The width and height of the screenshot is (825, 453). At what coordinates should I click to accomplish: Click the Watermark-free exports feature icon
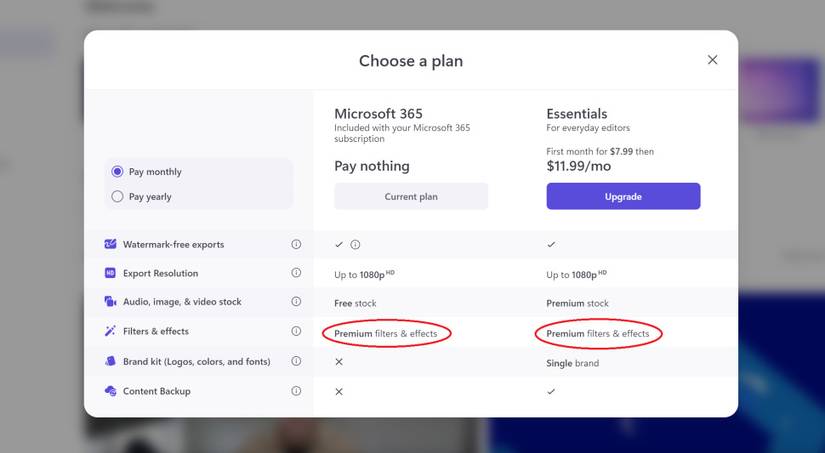tap(110, 244)
